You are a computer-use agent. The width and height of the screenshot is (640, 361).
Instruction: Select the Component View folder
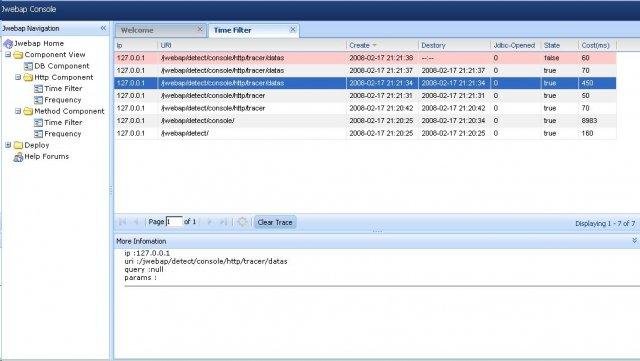pos(55,55)
